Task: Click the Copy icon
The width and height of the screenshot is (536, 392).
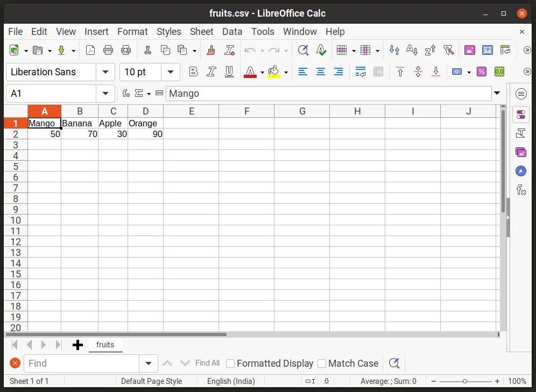Action: tap(165, 50)
